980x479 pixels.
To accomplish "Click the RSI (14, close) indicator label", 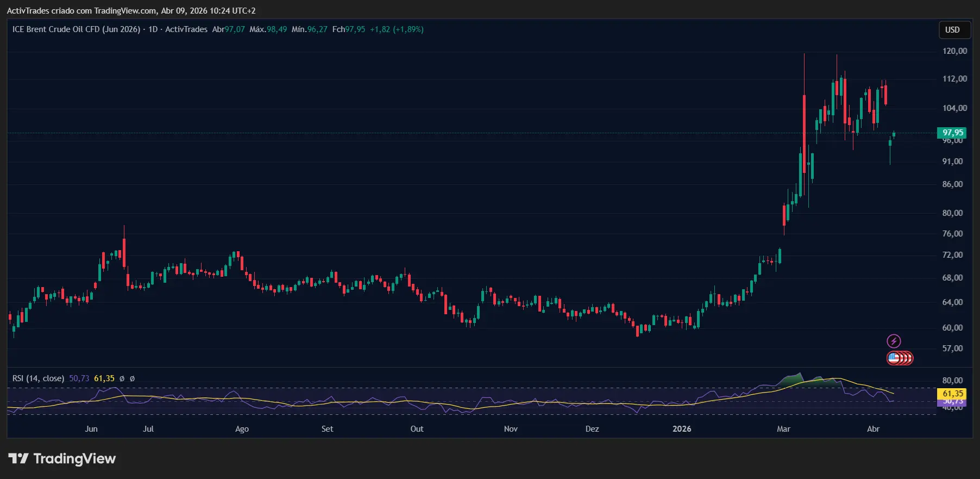I will point(38,378).
